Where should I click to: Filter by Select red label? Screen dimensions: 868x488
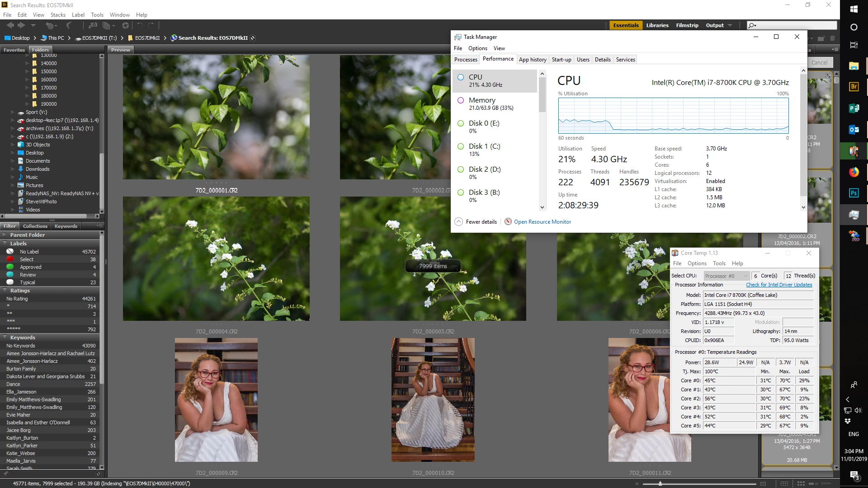pos(26,259)
